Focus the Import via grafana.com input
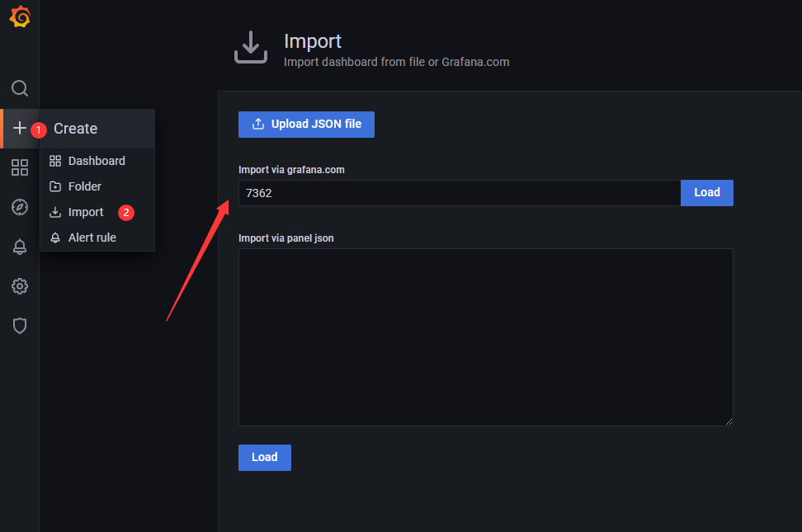This screenshot has width=802, height=532. pyautogui.click(x=459, y=193)
